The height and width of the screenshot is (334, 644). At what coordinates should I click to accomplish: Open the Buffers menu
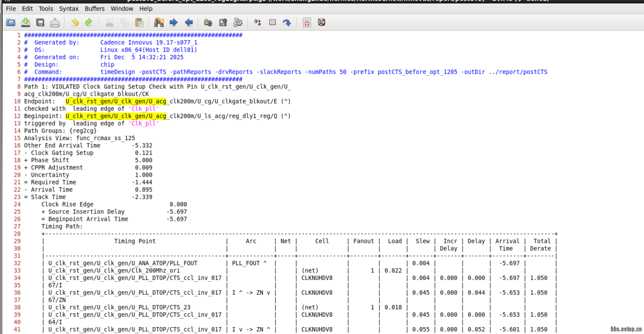coord(95,8)
